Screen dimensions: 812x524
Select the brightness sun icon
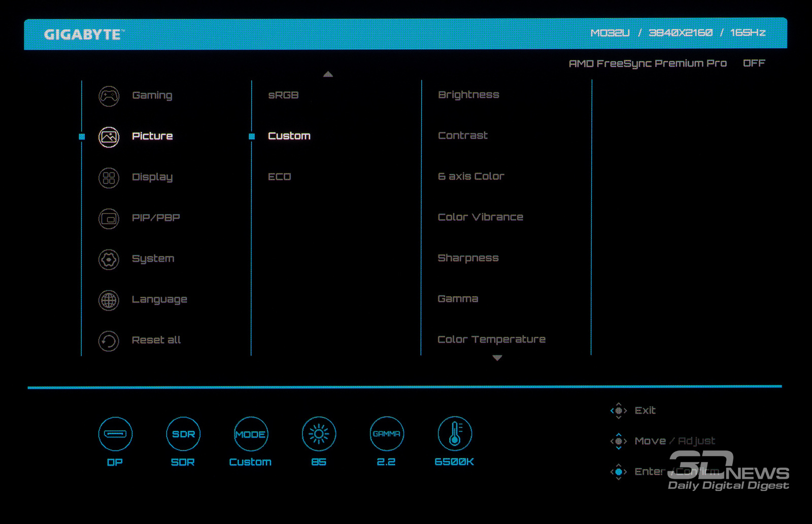[319, 434]
